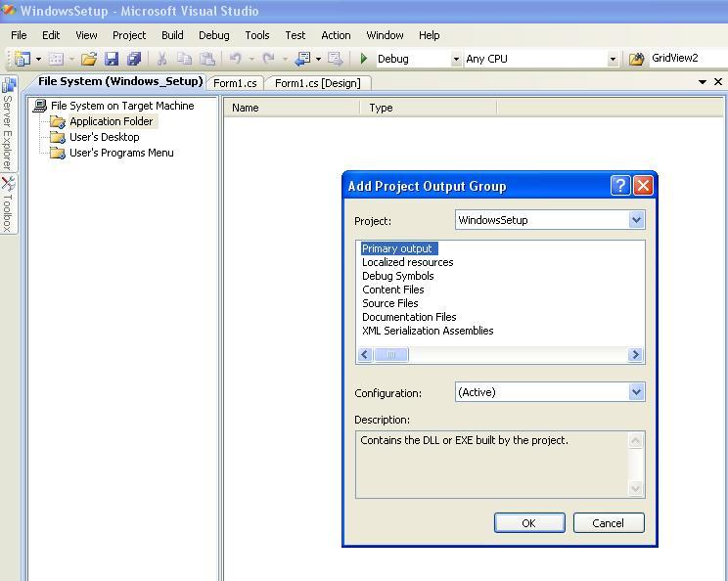Click the New Project toolbar icon
The height and width of the screenshot is (581, 728).
point(22,59)
